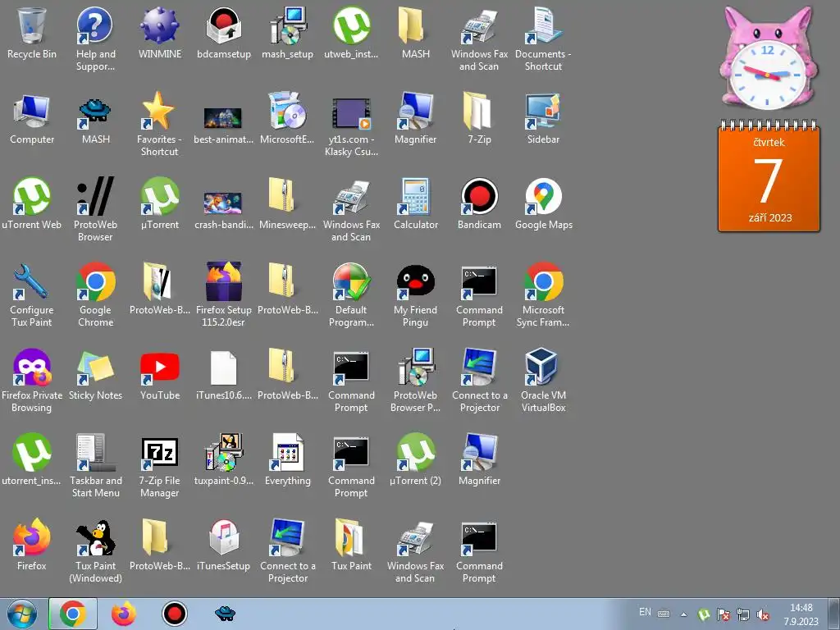The width and height of the screenshot is (840, 630).
Task: Open the EN language indicator
Action: click(x=645, y=612)
